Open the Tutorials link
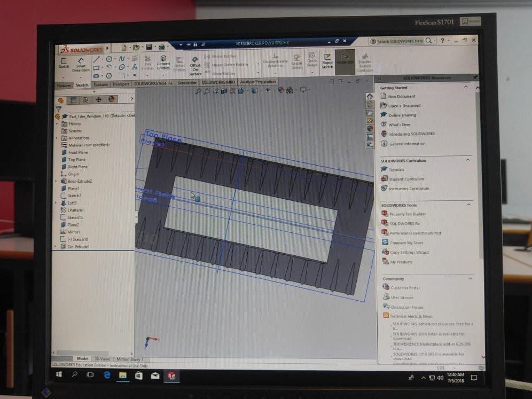The image size is (532, 399). (x=396, y=170)
